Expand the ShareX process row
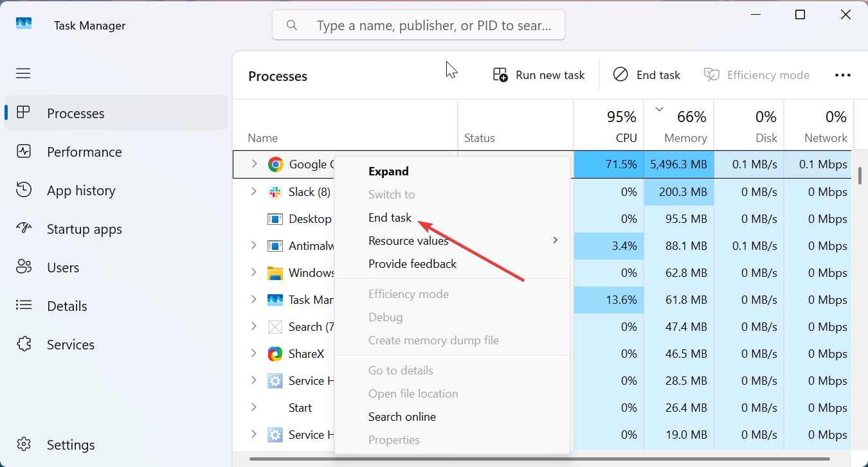868x467 pixels. [x=254, y=354]
